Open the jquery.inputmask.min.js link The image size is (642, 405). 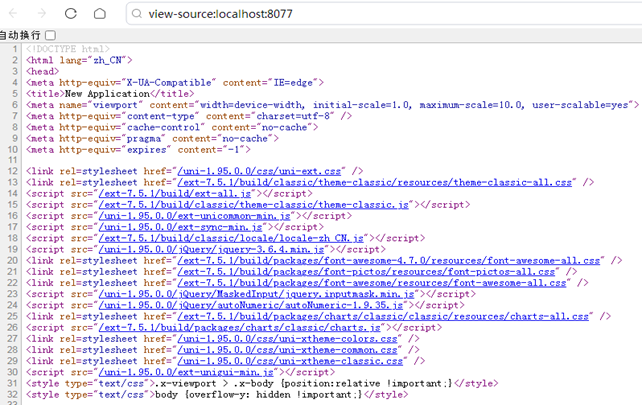(x=257, y=294)
